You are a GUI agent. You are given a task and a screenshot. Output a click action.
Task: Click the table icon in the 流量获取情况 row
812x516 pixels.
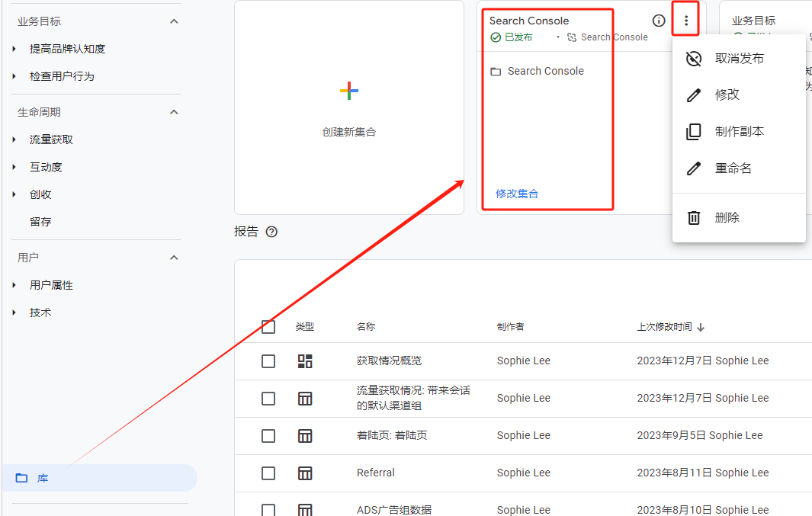[x=305, y=399]
